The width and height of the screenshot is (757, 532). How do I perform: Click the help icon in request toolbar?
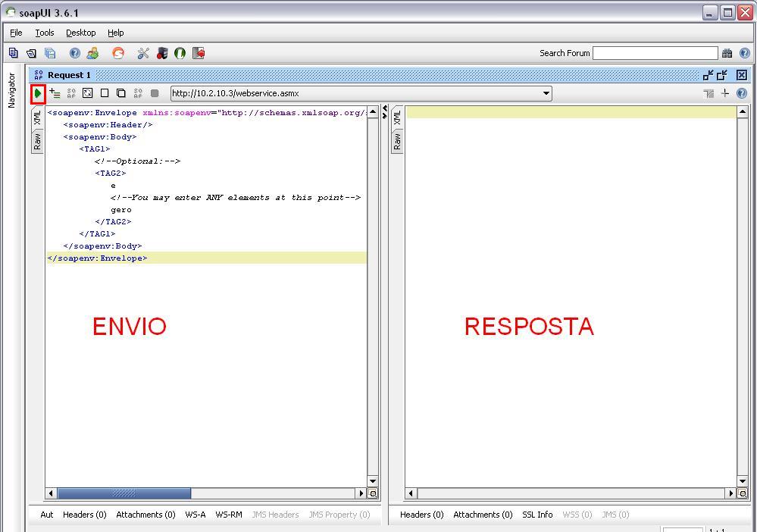coord(742,93)
